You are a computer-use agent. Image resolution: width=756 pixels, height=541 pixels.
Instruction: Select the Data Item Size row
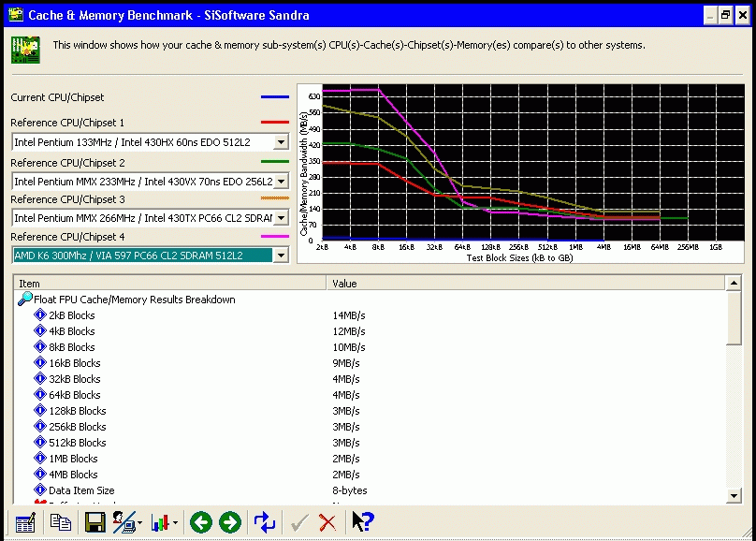(81, 490)
